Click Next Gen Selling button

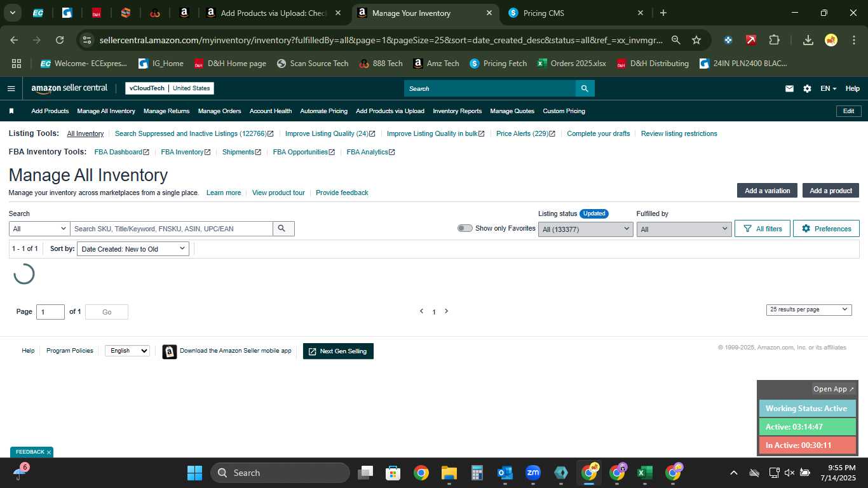338,351
